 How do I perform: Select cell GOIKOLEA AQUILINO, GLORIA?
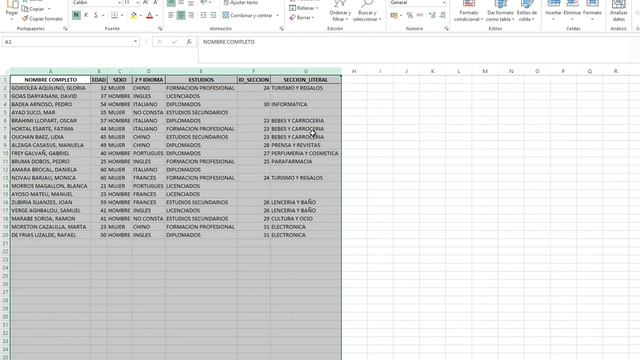tap(51, 88)
